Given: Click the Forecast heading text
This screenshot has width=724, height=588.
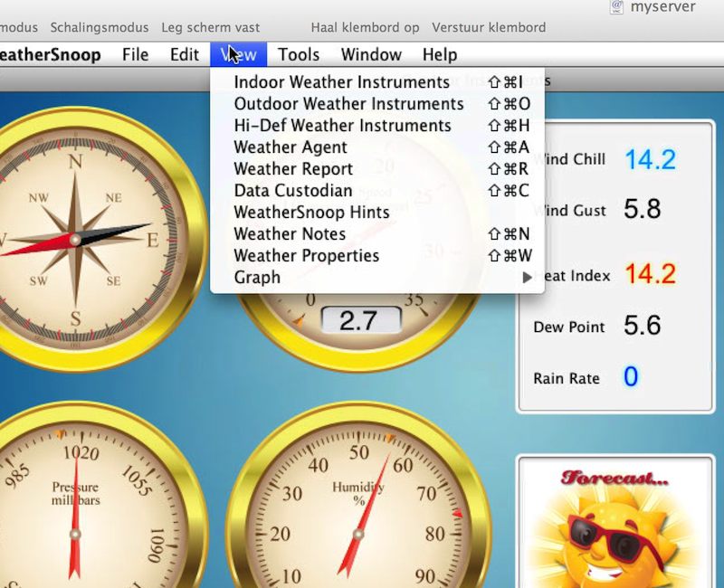Looking at the screenshot, I should tap(614, 478).
